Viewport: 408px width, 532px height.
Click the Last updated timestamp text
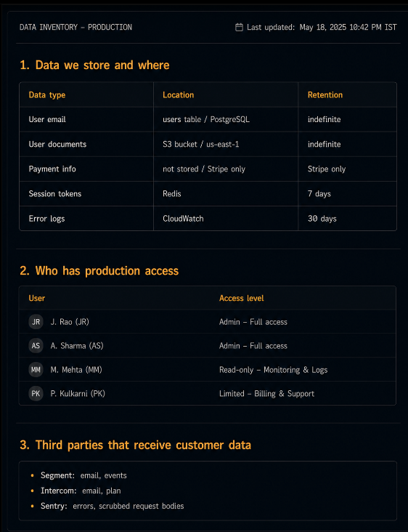[322, 27]
